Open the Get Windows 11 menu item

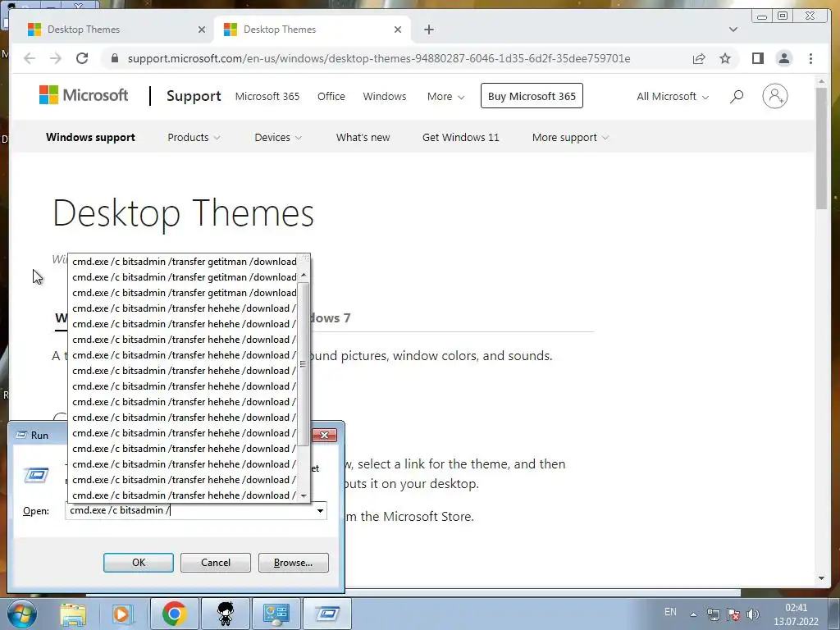click(461, 137)
